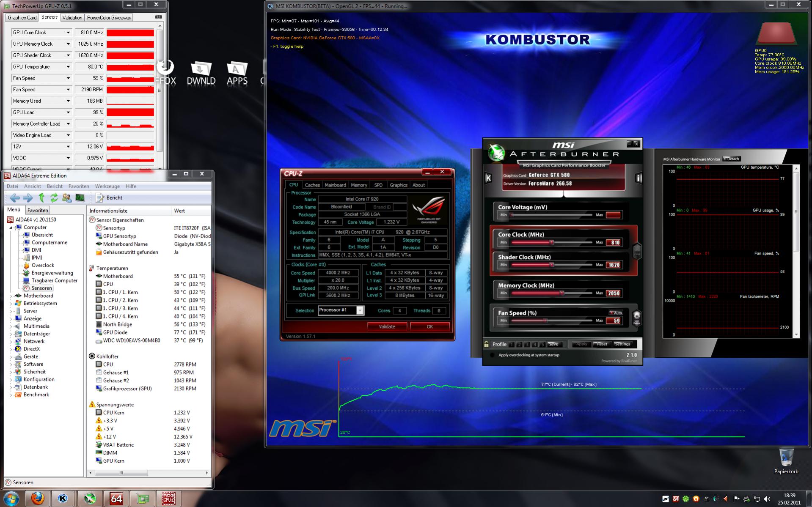This screenshot has height=507, width=812.
Task: Click the Core Clock slider handle
Action: coord(551,242)
